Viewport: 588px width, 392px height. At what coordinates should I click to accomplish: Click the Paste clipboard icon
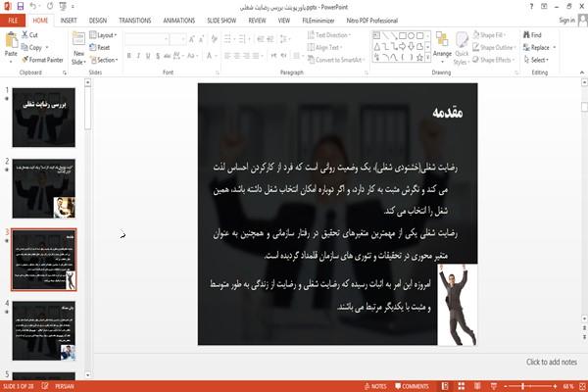click(11, 40)
